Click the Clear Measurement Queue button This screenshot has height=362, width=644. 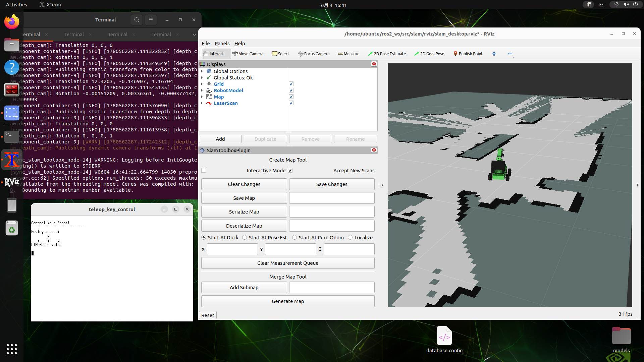(x=288, y=263)
